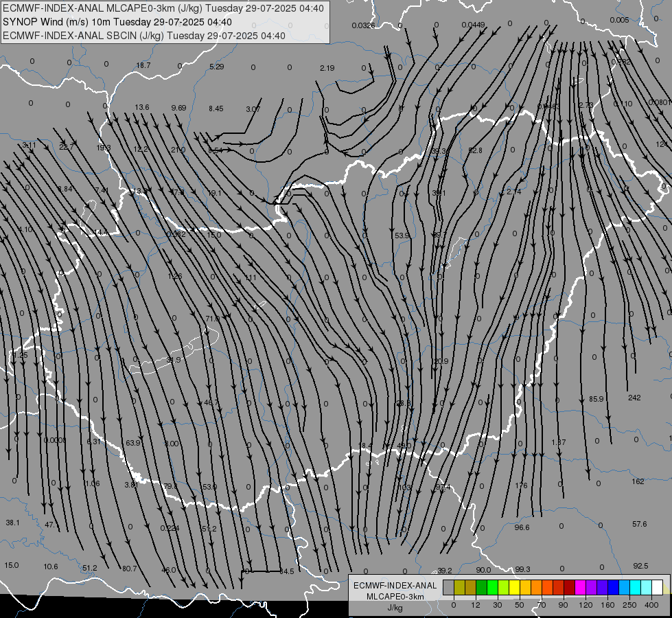Select the legend title ECMWF-INDEX-ANAL
The width and height of the screenshot is (672, 618).
[x=395, y=586]
